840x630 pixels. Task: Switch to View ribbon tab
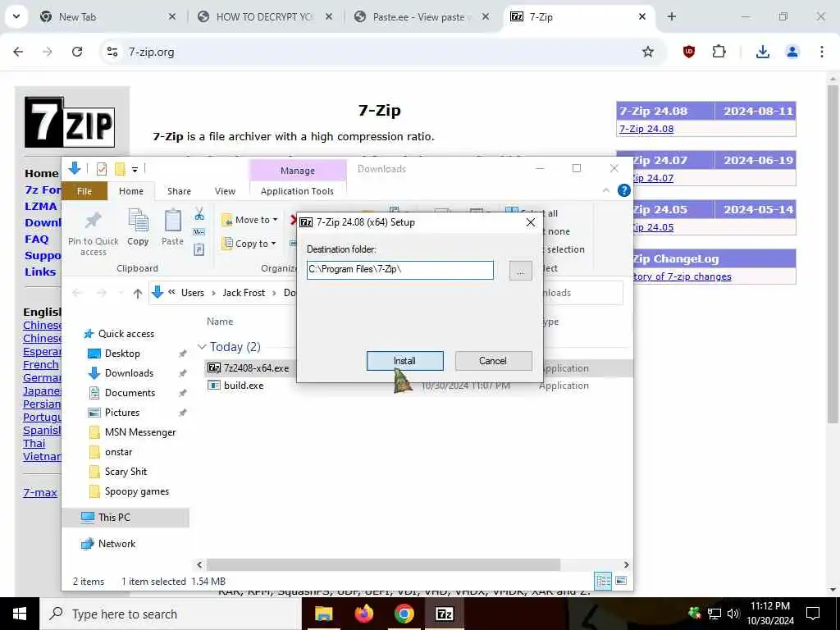(x=225, y=191)
